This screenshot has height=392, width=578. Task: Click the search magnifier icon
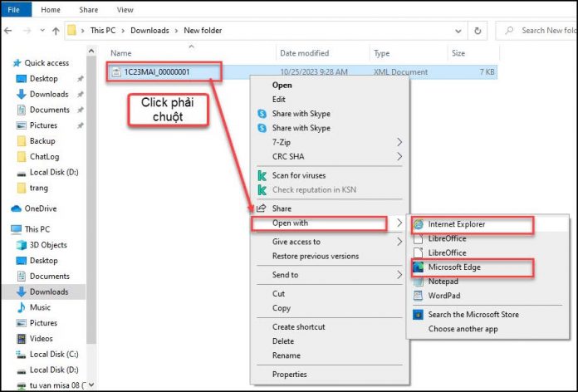(509, 30)
